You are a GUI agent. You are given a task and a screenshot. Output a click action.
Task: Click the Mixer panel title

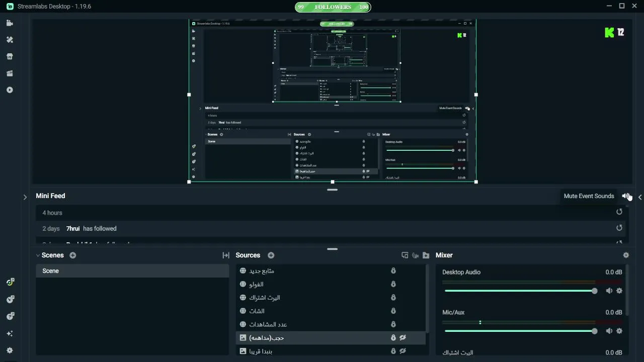pyautogui.click(x=444, y=255)
